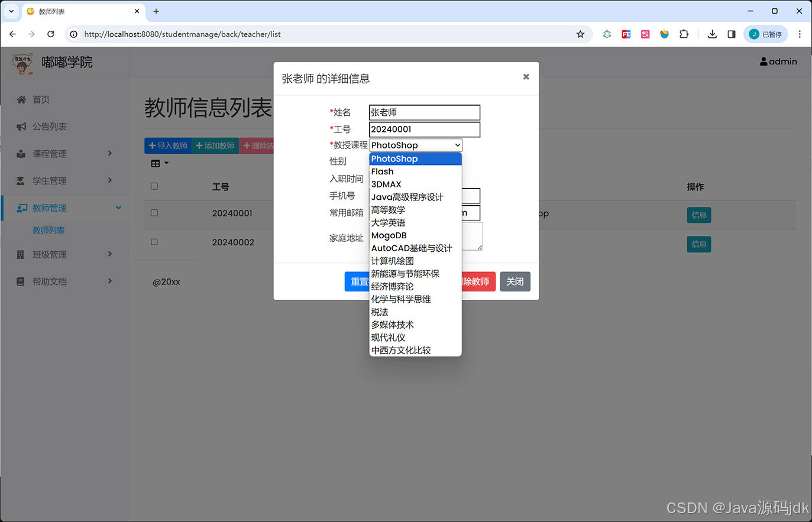Open the browser extensions puzzle icon
Image resolution: width=812 pixels, height=522 pixels.
(x=684, y=34)
